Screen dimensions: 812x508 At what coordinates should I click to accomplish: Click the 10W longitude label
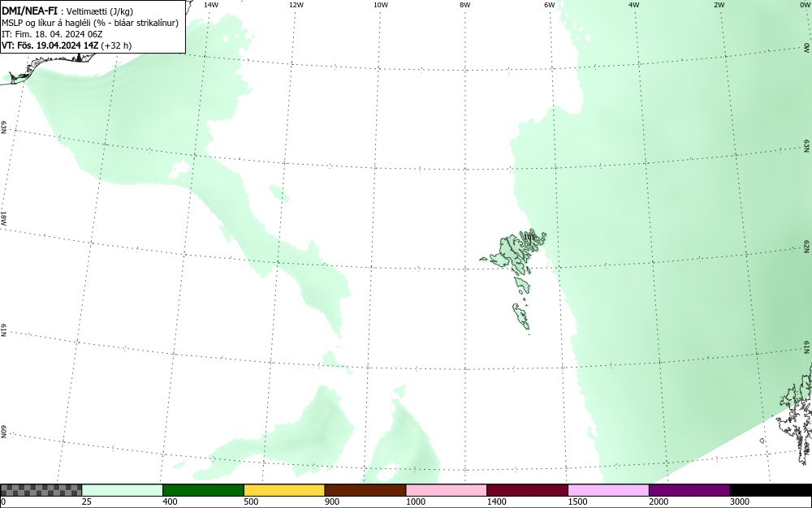point(381,5)
